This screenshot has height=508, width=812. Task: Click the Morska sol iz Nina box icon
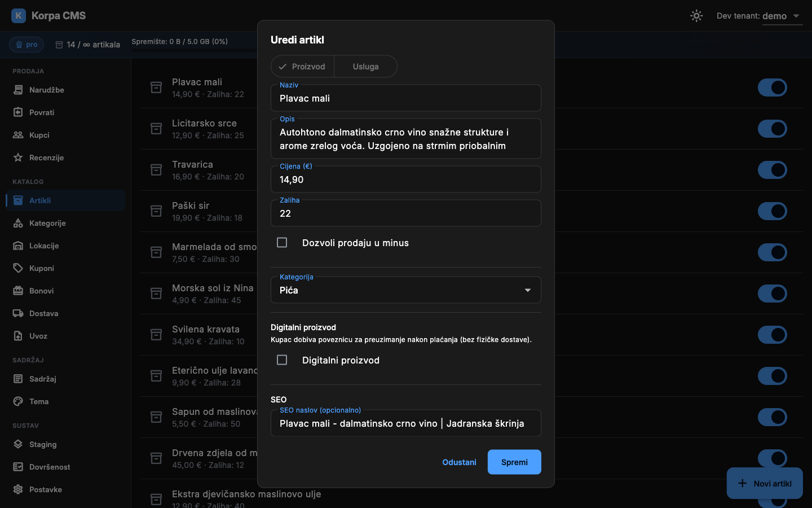click(156, 294)
